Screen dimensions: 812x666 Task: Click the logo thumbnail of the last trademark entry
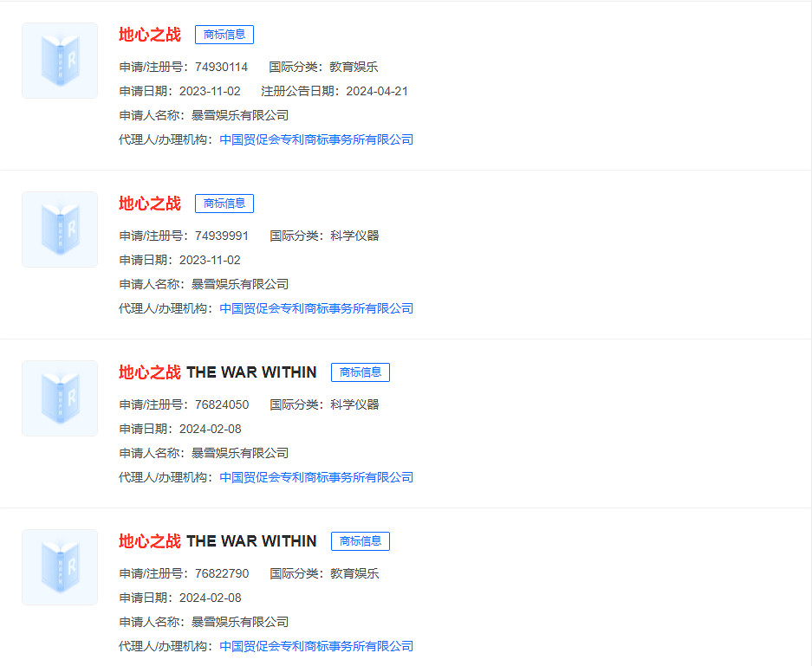pos(59,566)
